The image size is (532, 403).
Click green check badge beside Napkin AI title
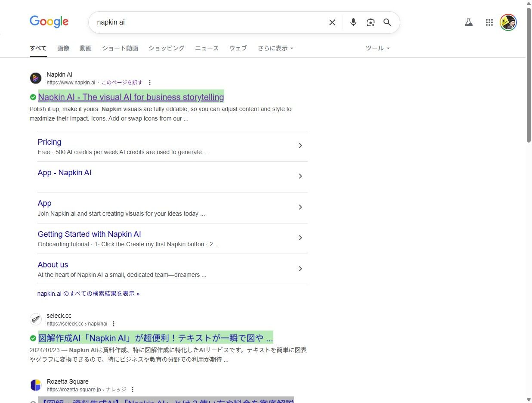pyautogui.click(x=33, y=97)
